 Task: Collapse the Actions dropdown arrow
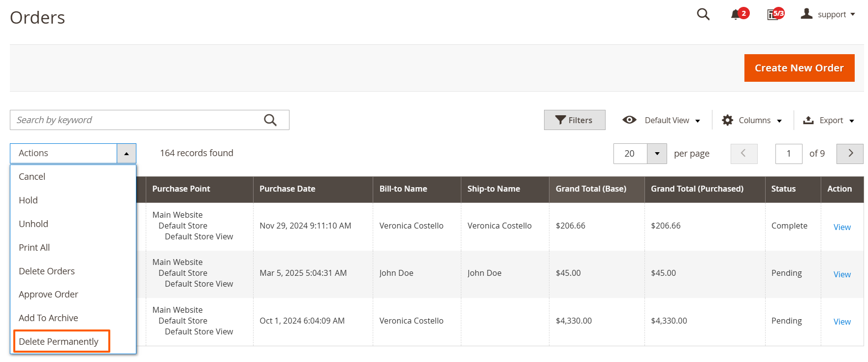click(127, 154)
